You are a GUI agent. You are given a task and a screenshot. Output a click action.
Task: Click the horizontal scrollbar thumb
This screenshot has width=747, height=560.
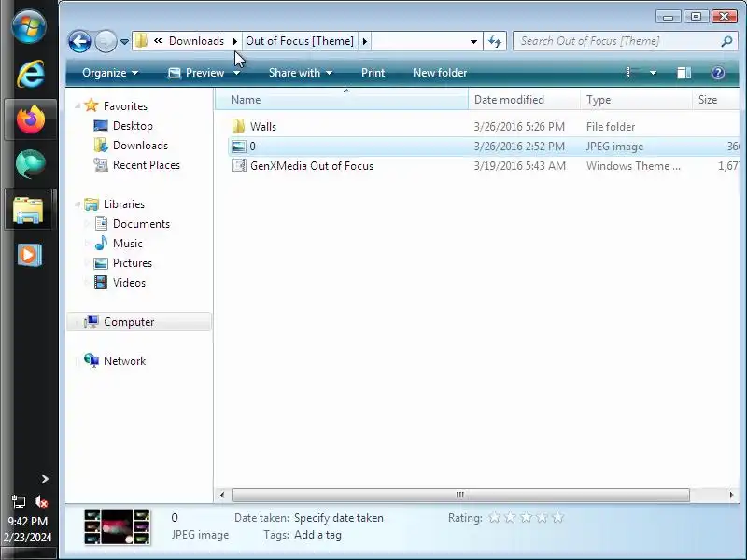[460, 495]
